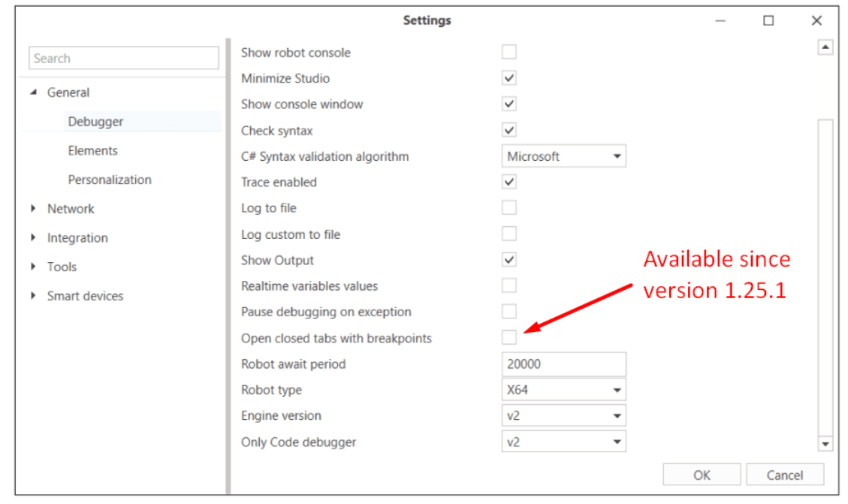
Task: Tick Open closed tabs with breakpoints
Action: click(509, 338)
